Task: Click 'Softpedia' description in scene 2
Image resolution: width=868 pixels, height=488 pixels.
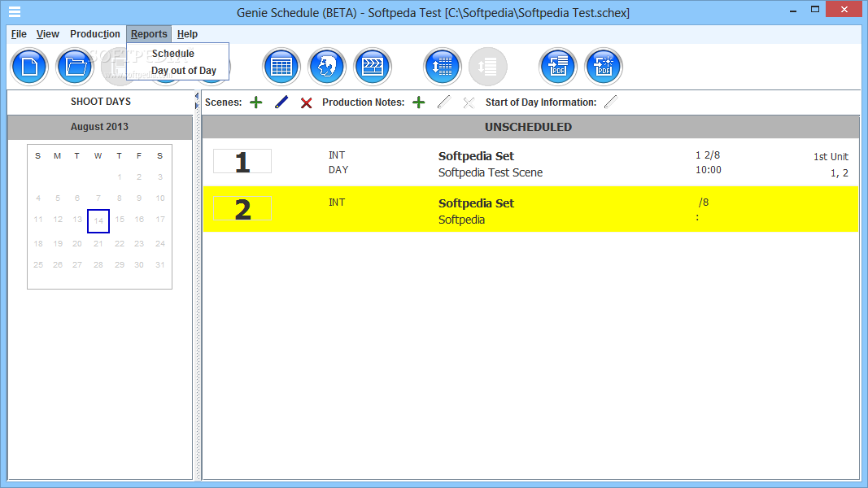Action: (x=462, y=220)
